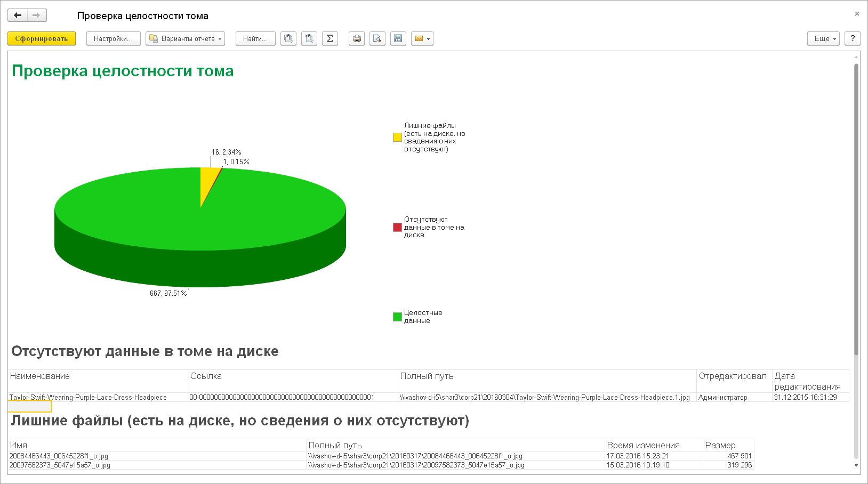Click the highlighted empty cell under Taylor-Swift row
Screen dimensions: 868x484
coord(30,407)
